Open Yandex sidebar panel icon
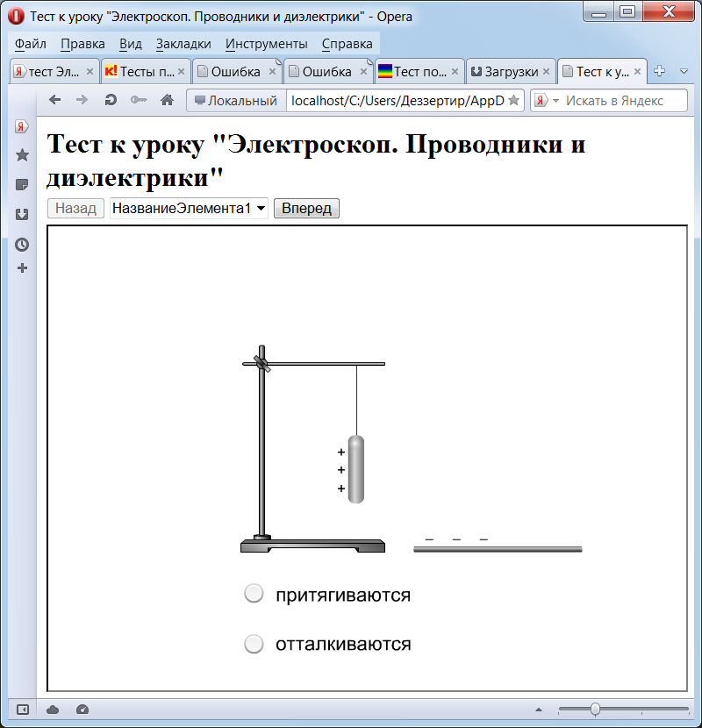Viewport: 702px width, 728px height. [x=21, y=126]
